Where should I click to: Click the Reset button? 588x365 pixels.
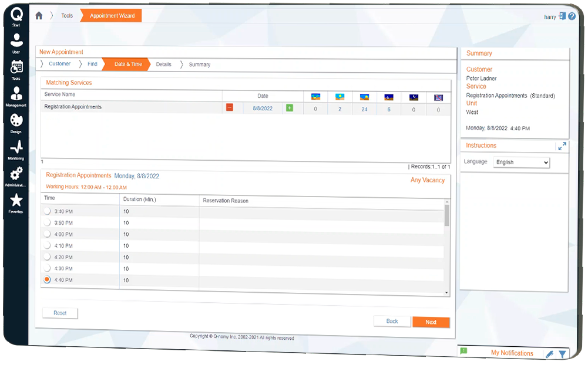click(x=60, y=313)
